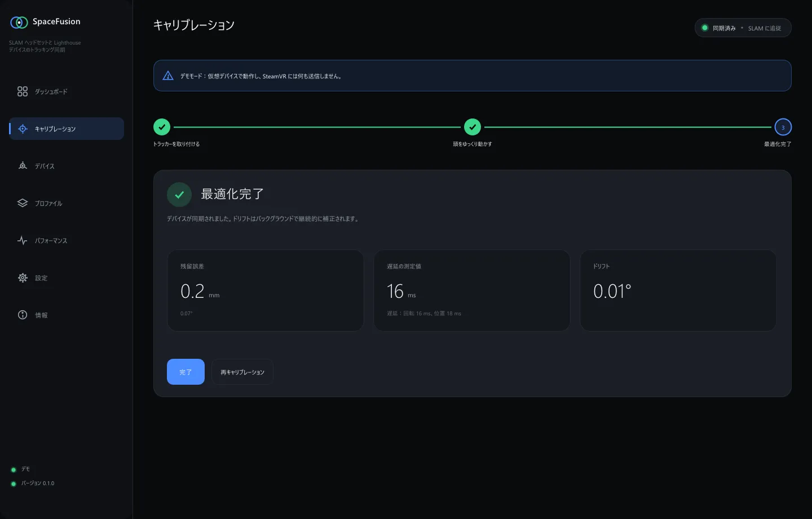Click the 最適化完了 card heading
The image size is (812, 519).
tap(232, 194)
